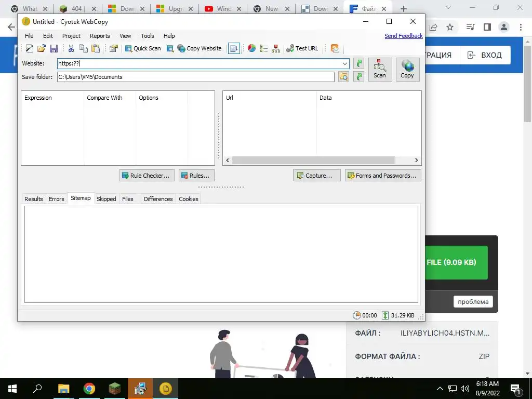532x399 pixels.
Task: Click Test URL in the toolbar
Action: (x=302, y=48)
